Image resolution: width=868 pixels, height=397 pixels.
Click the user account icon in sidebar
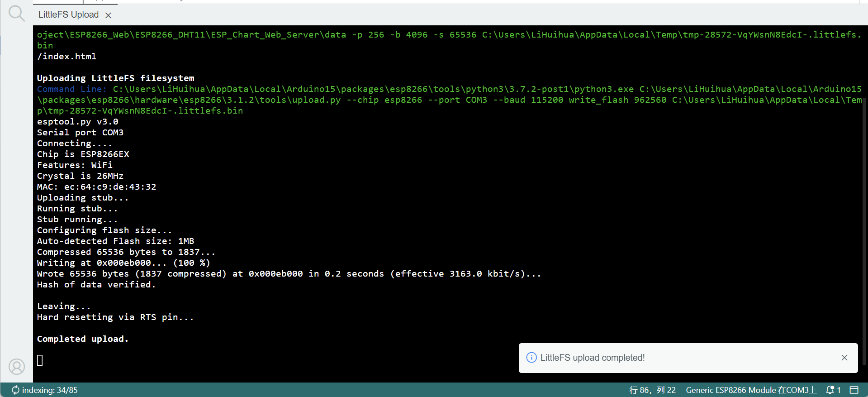(17, 366)
